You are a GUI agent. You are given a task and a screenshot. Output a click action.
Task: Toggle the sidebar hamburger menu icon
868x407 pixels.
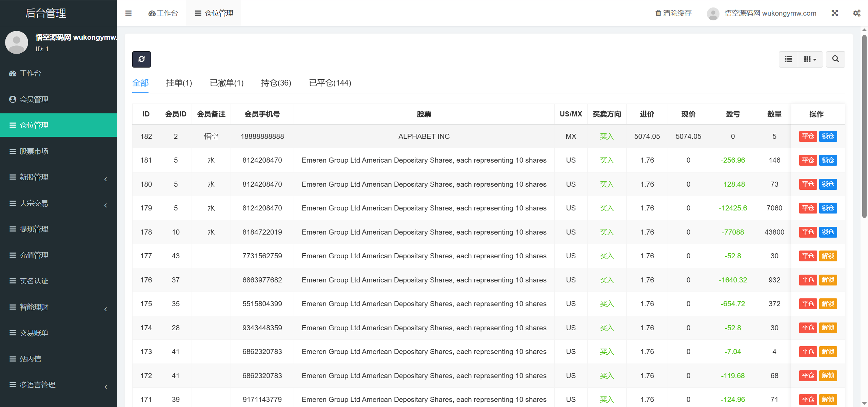(x=129, y=13)
